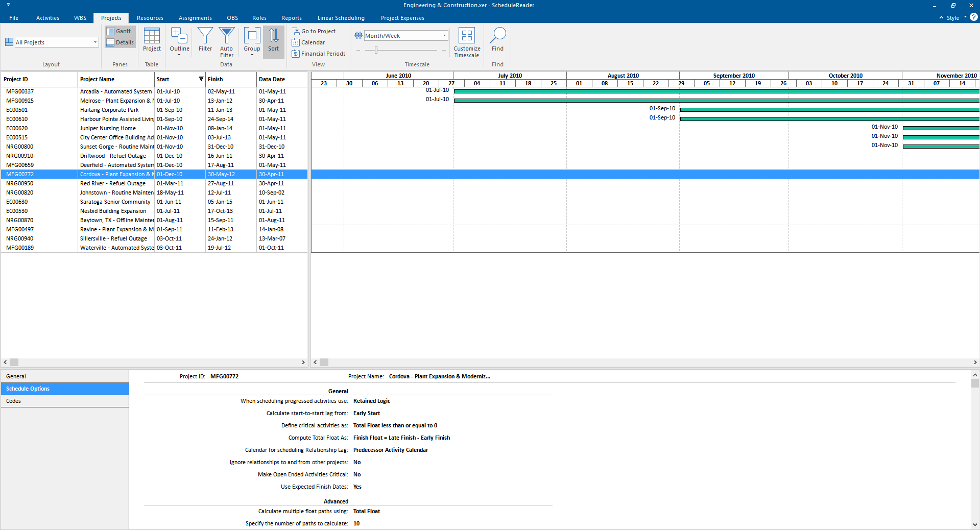The image size is (980, 530).
Task: Expand the Group dropdown arrow
Action: click(252, 55)
